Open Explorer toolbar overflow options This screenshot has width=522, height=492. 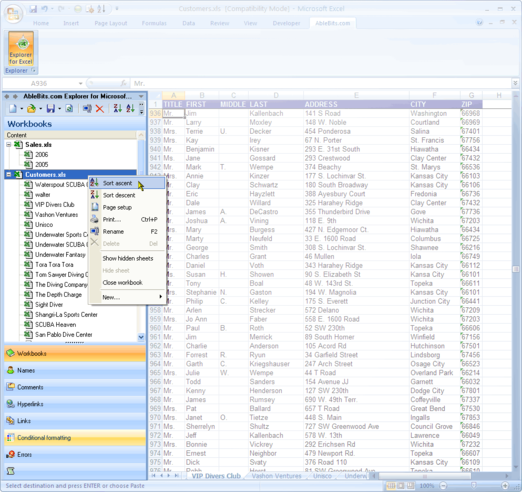pyautogui.click(x=141, y=108)
